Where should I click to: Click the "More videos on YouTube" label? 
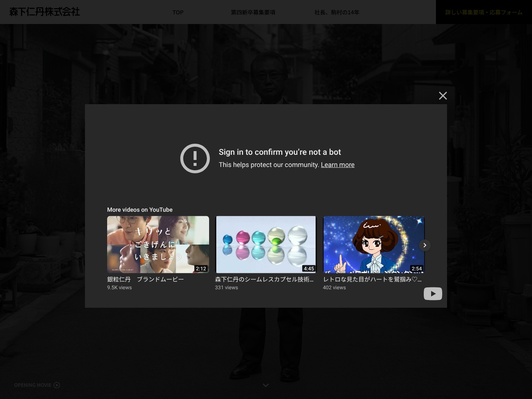(140, 209)
